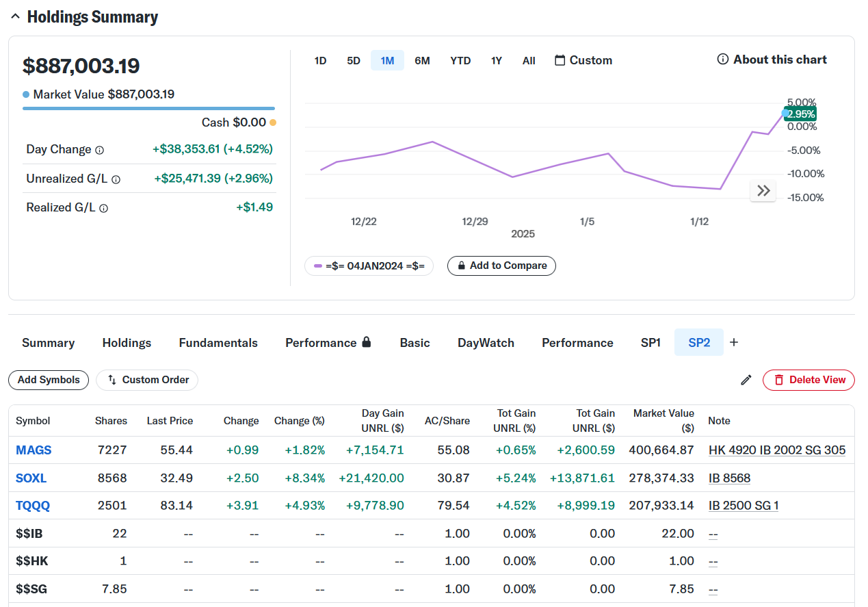Click the Delete View button
The height and width of the screenshot is (607, 868).
tap(808, 380)
